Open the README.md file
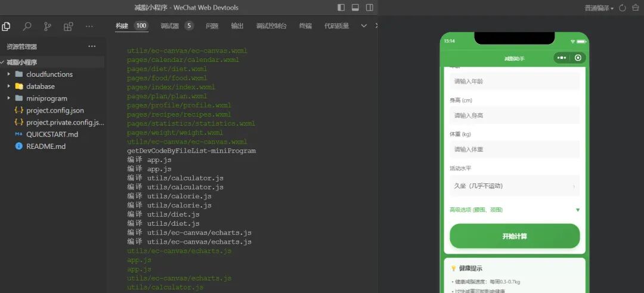This screenshot has height=293, width=644. click(x=46, y=146)
